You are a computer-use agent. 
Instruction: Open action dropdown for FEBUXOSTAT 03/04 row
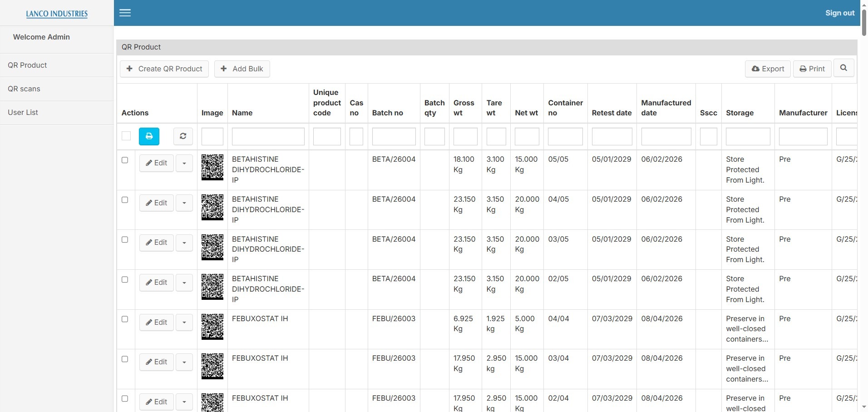(184, 362)
